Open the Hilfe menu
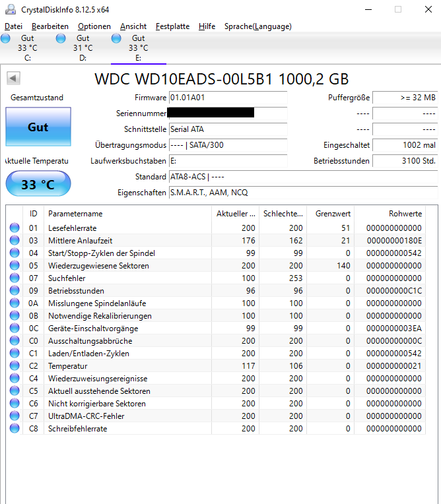Viewport: 441px width, 504px height. (x=207, y=26)
